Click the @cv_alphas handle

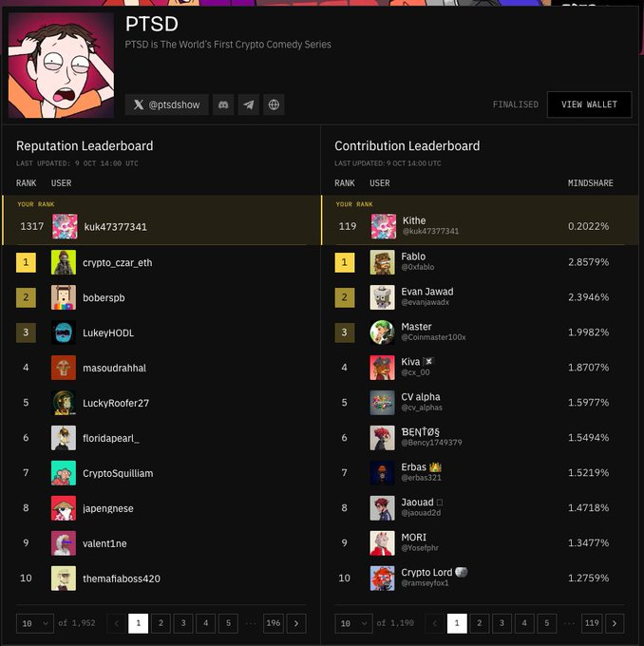click(x=422, y=408)
